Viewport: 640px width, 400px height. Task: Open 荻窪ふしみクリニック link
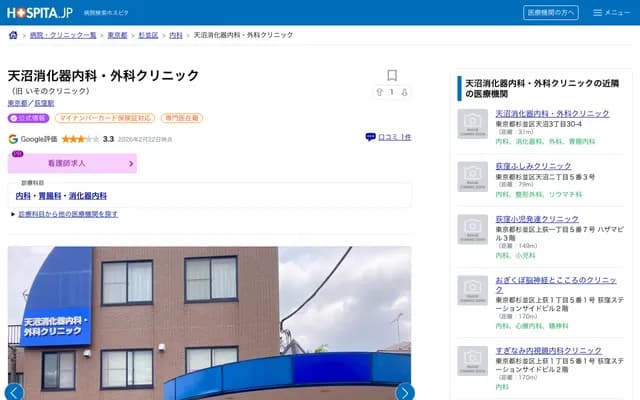[x=533, y=166]
